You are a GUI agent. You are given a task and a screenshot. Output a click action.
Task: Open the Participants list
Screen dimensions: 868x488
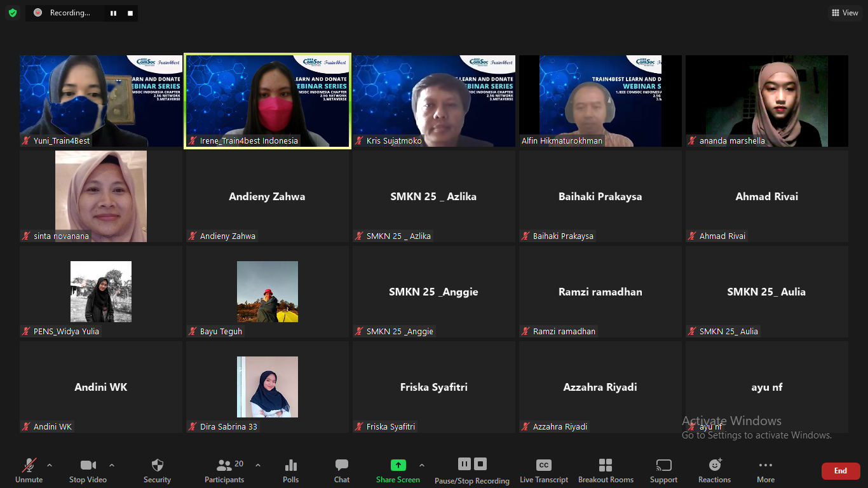(224, 470)
